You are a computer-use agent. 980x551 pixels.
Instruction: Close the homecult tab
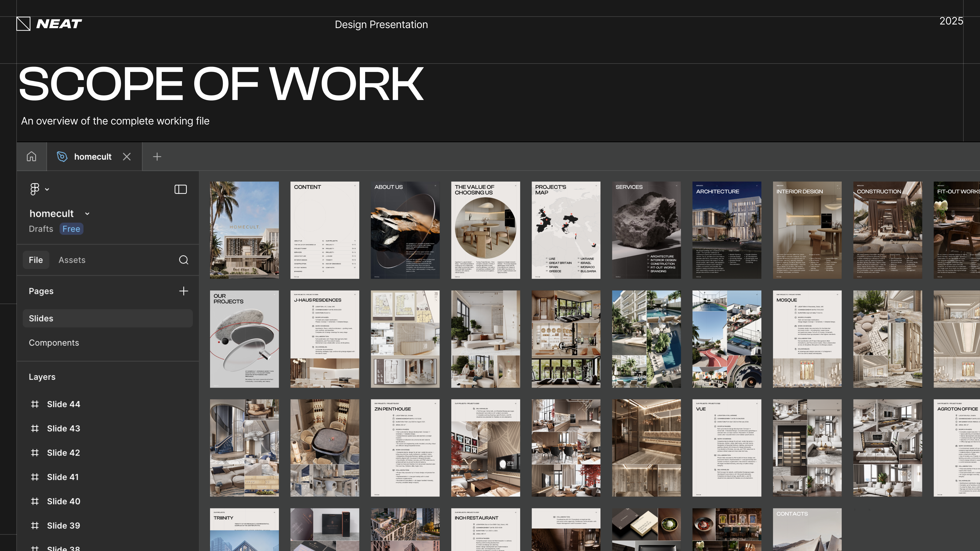[x=127, y=157]
